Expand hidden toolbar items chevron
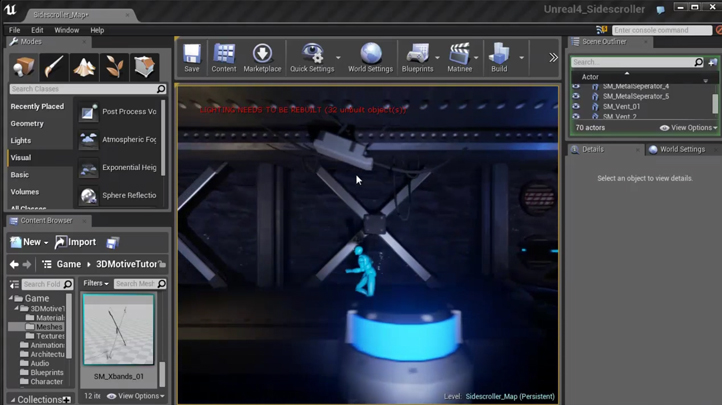 (x=553, y=58)
